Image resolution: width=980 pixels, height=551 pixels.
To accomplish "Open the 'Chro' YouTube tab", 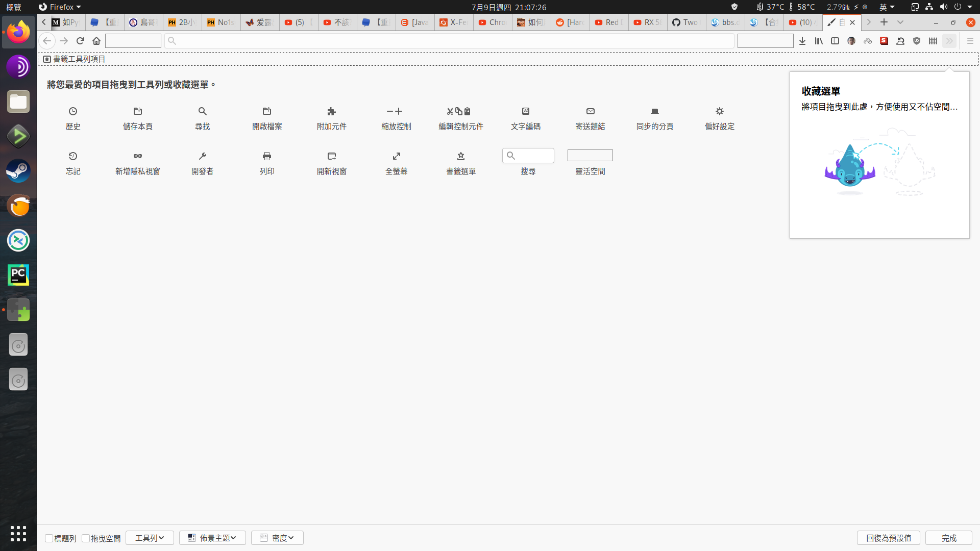I will pyautogui.click(x=493, y=22).
